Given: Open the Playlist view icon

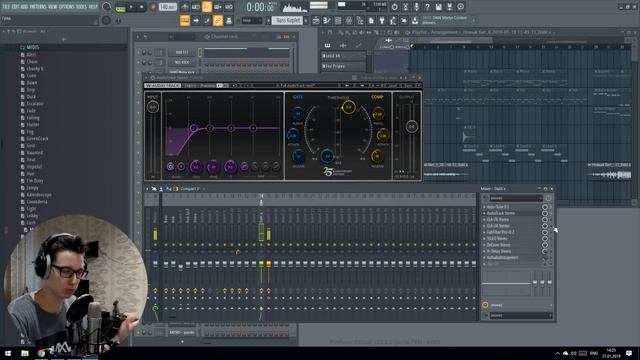Looking at the screenshot, I should click(316, 20).
